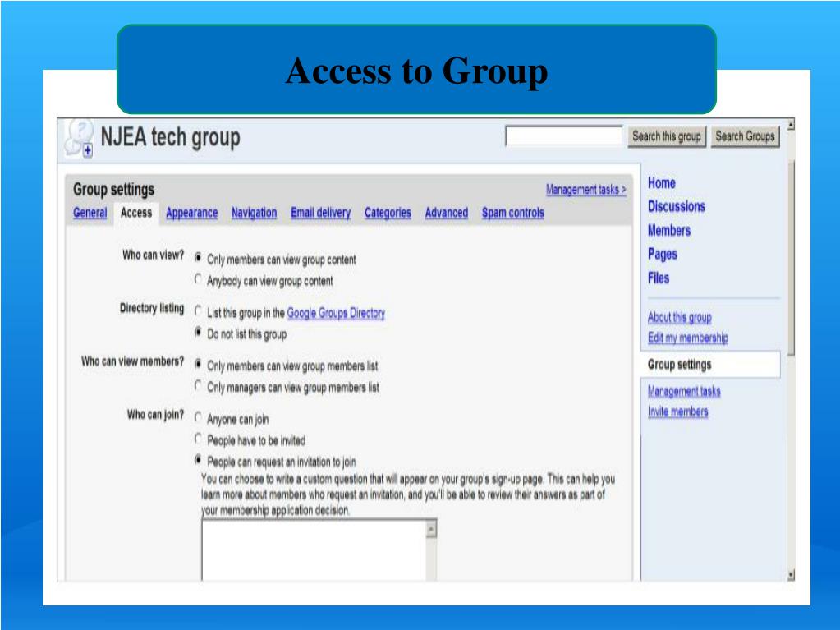840x630 pixels.
Task: Click the 'Who can view members?' label
Action: (132, 361)
